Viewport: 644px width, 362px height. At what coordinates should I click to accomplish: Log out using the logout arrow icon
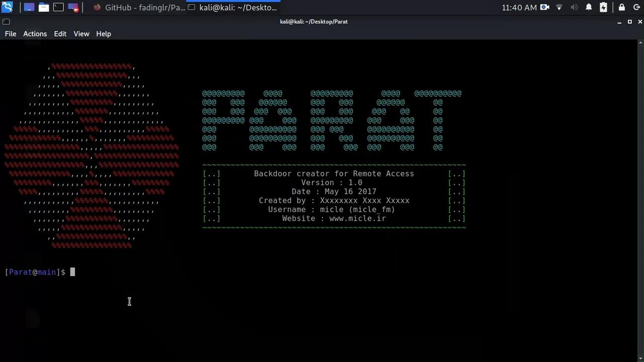pyautogui.click(x=636, y=7)
